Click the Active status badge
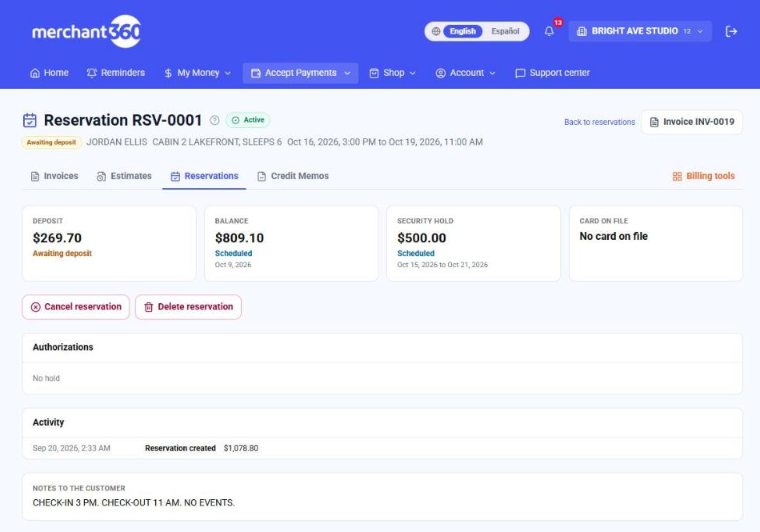Image resolution: width=760 pixels, height=532 pixels. (x=248, y=120)
